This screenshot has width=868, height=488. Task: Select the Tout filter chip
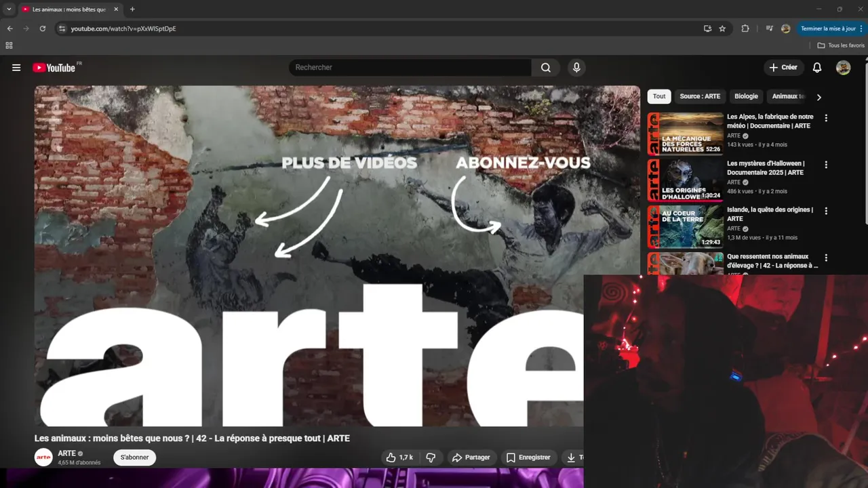coord(659,96)
